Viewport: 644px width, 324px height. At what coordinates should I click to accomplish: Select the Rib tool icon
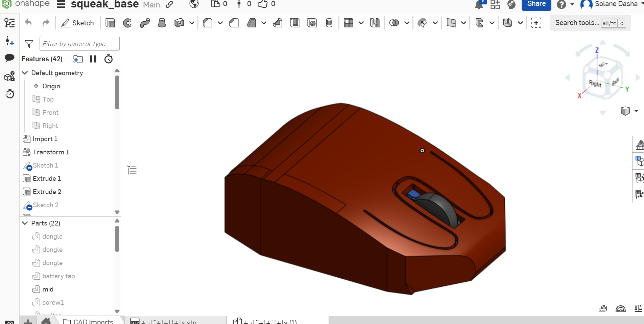click(278, 23)
